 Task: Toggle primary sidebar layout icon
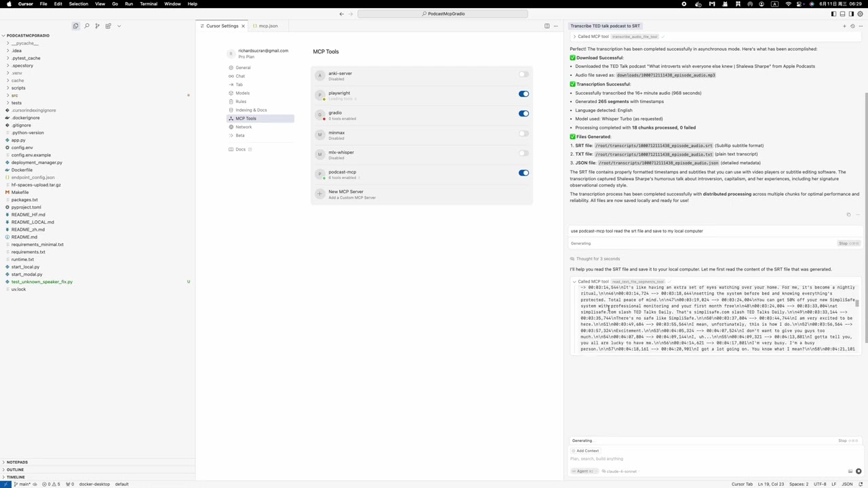click(x=833, y=14)
